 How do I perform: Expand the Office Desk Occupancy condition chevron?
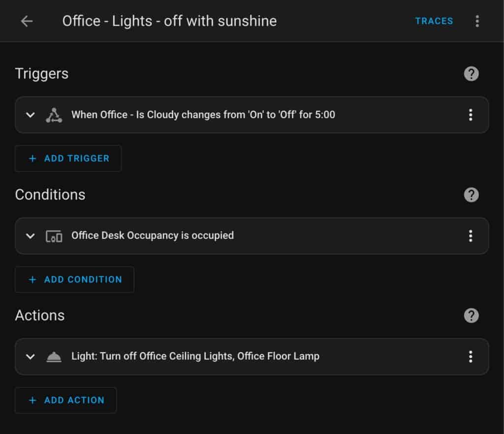click(30, 236)
